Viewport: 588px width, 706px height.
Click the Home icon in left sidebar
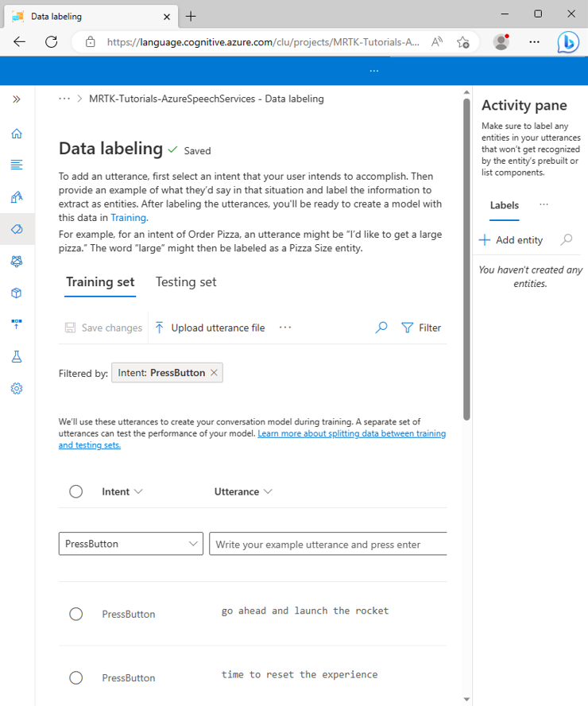tap(17, 134)
